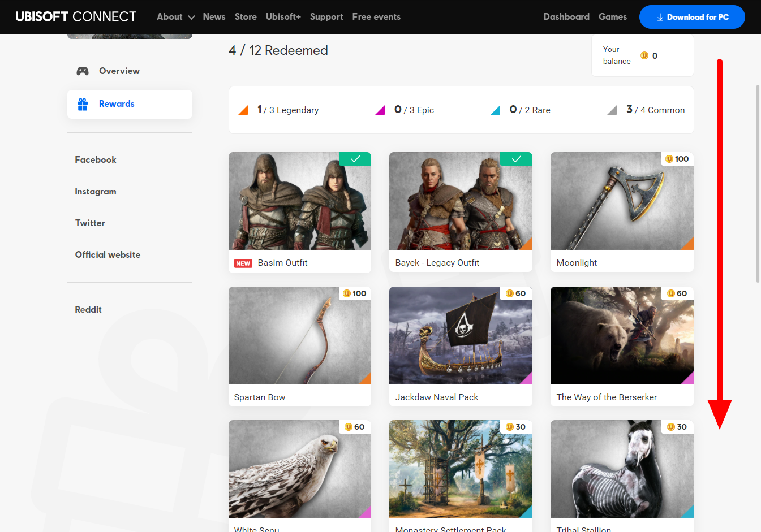This screenshot has height=532, width=761.
Task: Click the 100 coin price on Moonlight
Action: 677,159
